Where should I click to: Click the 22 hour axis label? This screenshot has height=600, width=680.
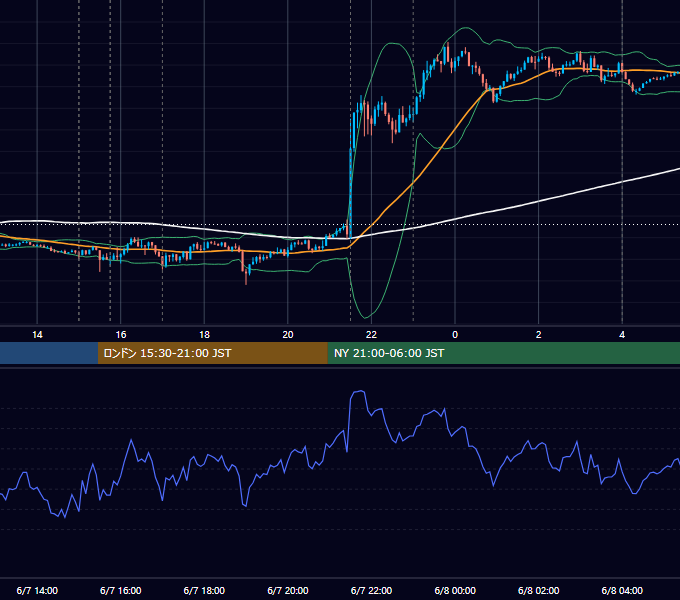point(371,335)
